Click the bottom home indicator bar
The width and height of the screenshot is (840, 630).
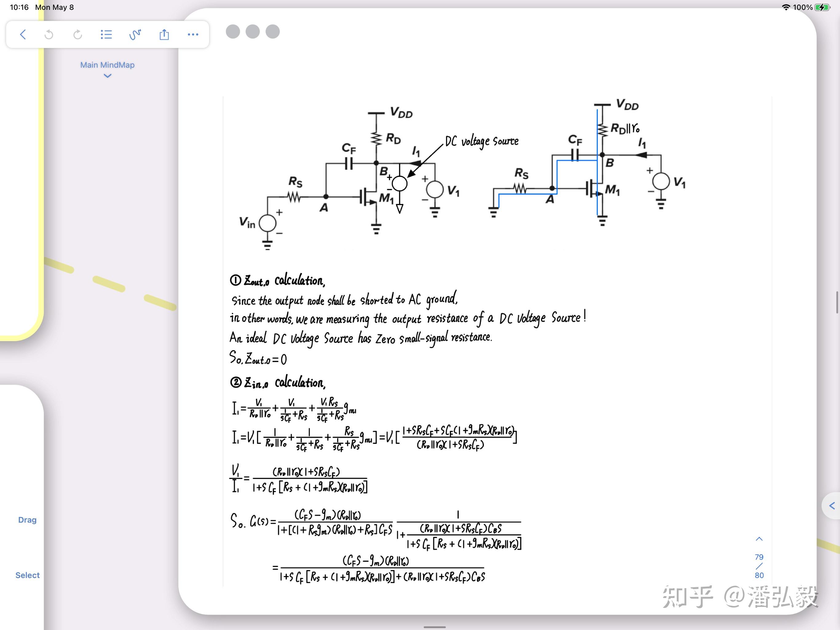click(x=434, y=627)
